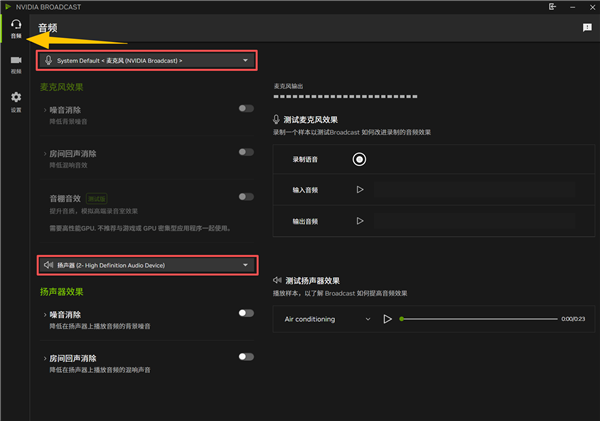Click the feedback icon in top-right corner

pos(587,28)
